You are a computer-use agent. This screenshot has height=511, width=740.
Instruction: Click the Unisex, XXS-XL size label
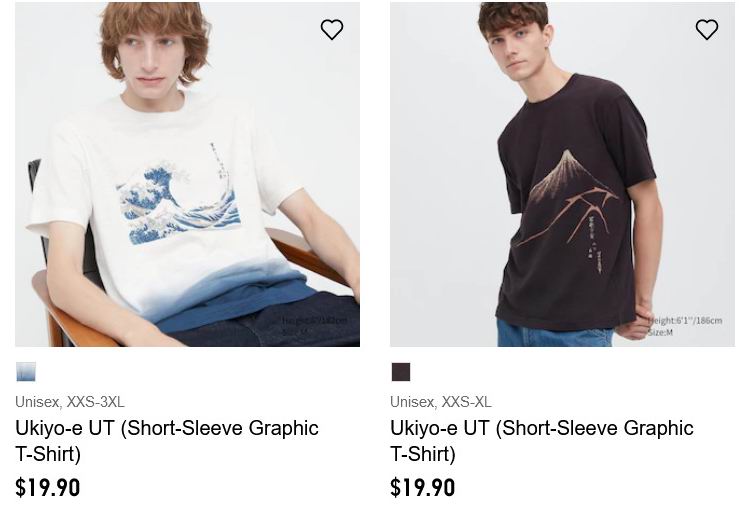click(440, 402)
